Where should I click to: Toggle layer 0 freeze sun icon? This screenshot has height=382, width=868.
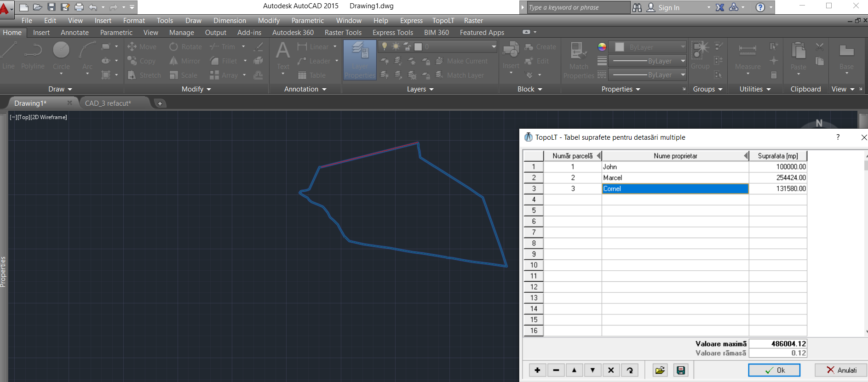pyautogui.click(x=396, y=46)
